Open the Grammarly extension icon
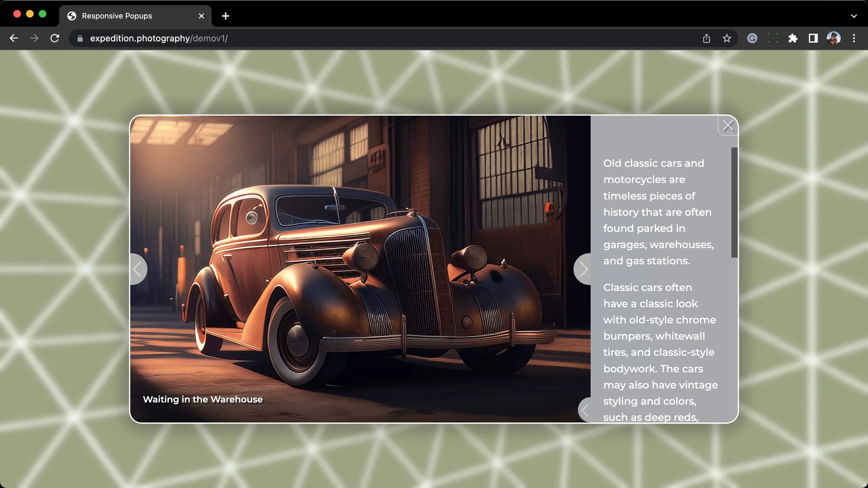The height and width of the screenshot is (488, 868). tap(752, 38)
